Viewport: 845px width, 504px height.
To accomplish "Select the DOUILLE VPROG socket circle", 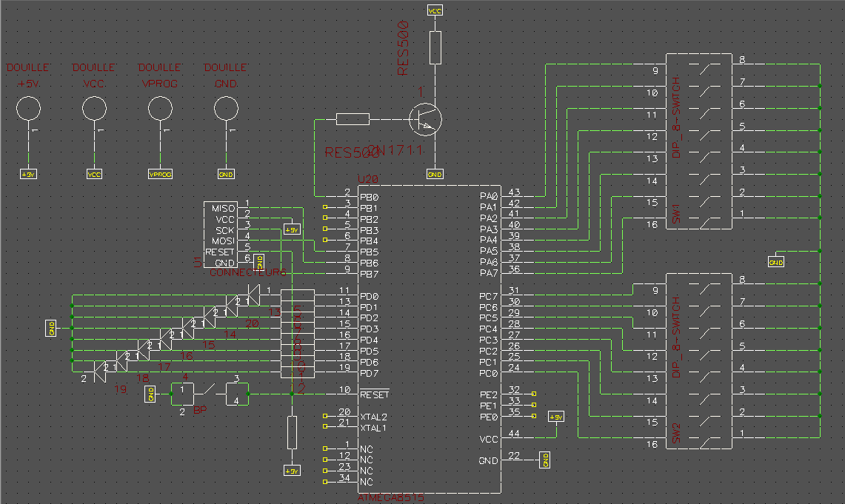I will coord(160,109).
